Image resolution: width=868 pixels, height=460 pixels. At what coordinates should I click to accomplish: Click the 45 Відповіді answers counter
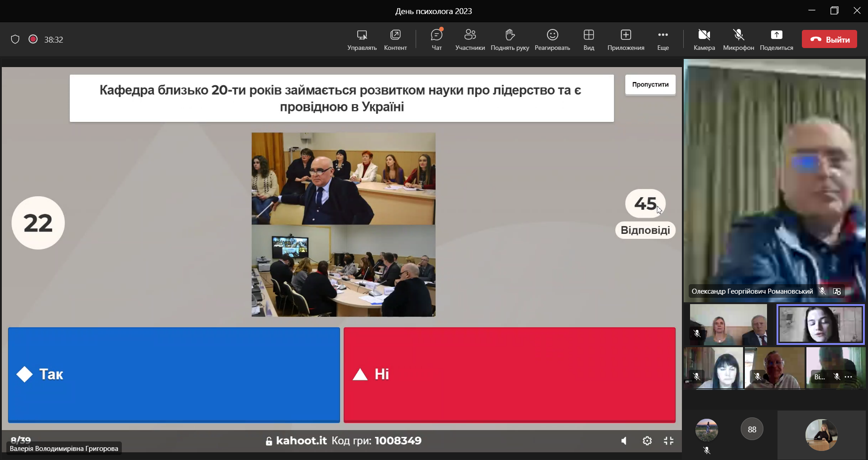[645, 213]
